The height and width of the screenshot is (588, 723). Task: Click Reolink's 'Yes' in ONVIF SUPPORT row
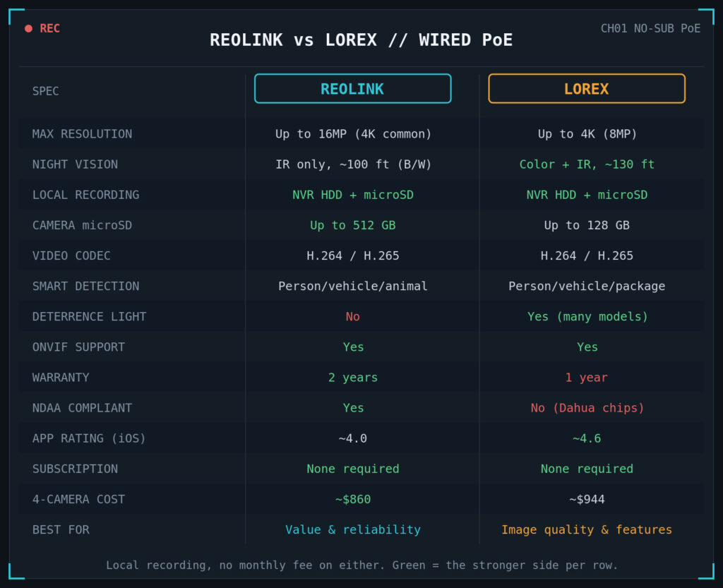point(353,347)
